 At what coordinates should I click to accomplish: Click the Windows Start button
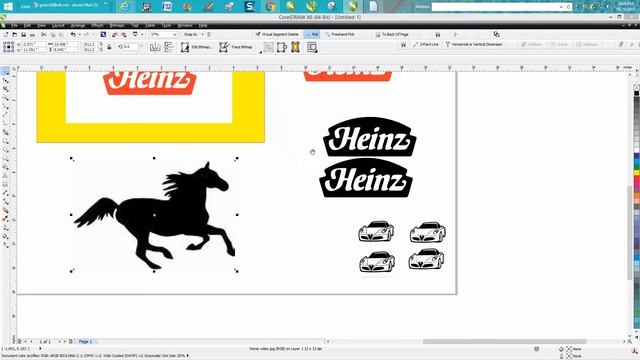[x=8, y=6]
